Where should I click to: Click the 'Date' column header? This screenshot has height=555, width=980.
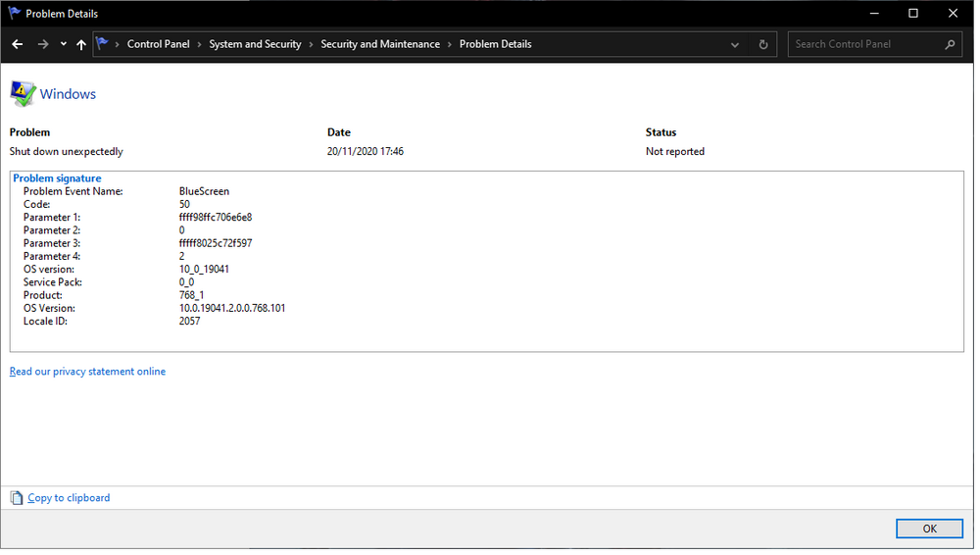tap(341, 133)
